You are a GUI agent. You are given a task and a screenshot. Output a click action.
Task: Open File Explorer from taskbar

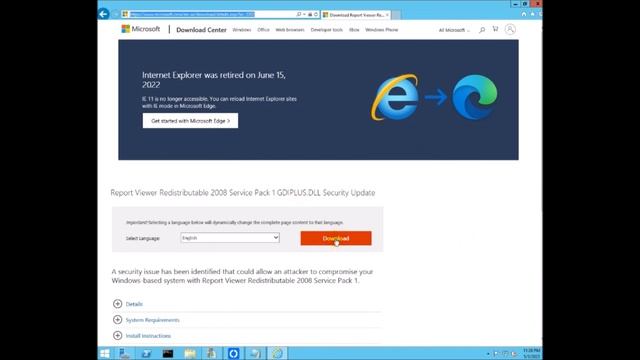[x=190, y=353]
